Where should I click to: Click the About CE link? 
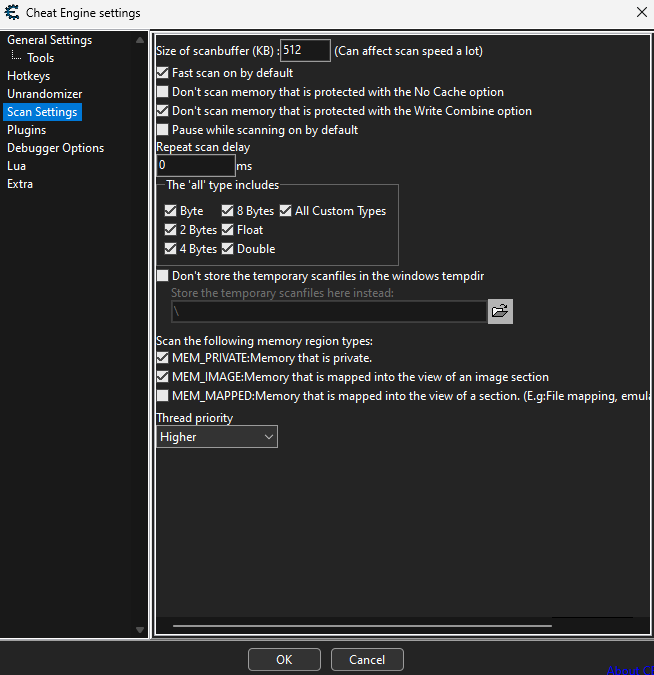[x=630, y=670]
